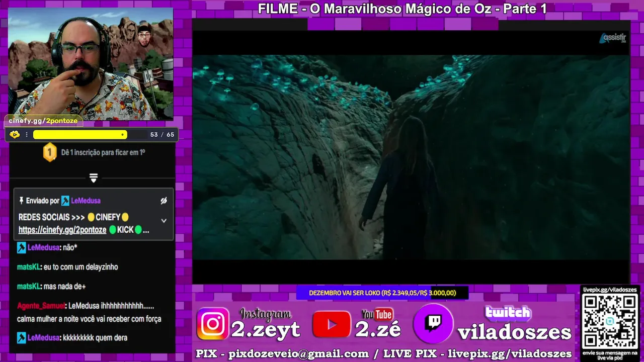This screenshot has height=362, width=644.
Task: Click the movie title 'FILME - O Maravilhoso Mágico de Oz'
Action: pos(402,9)
